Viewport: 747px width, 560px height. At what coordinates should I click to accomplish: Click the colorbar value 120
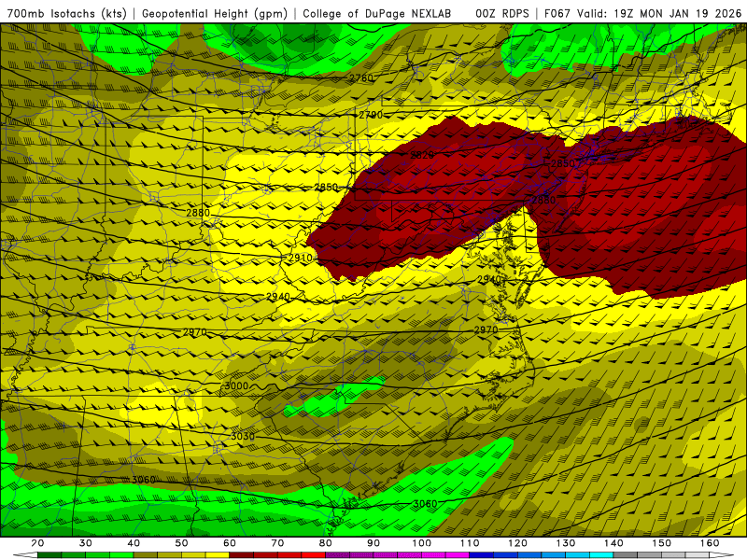[x=518, y=543]
